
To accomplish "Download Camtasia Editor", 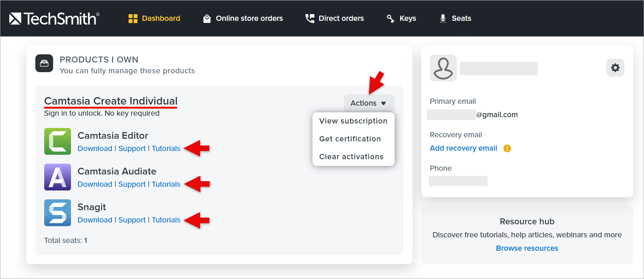I will (95, 148).
